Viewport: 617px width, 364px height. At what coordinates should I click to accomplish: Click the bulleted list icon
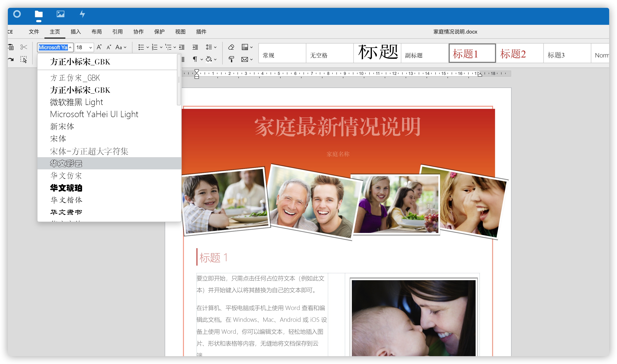[141, 47]
